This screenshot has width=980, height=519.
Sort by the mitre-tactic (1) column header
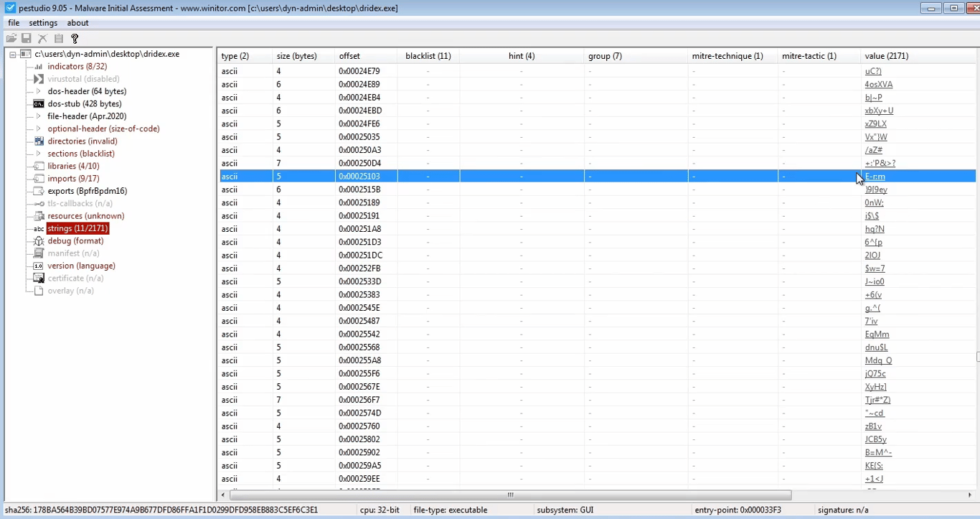tap(819, 56)
